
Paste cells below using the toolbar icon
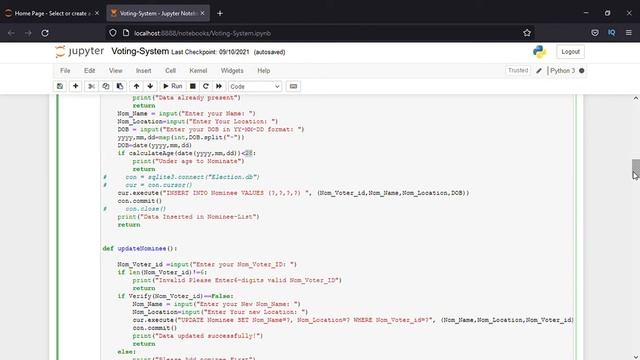click(120, 86)
